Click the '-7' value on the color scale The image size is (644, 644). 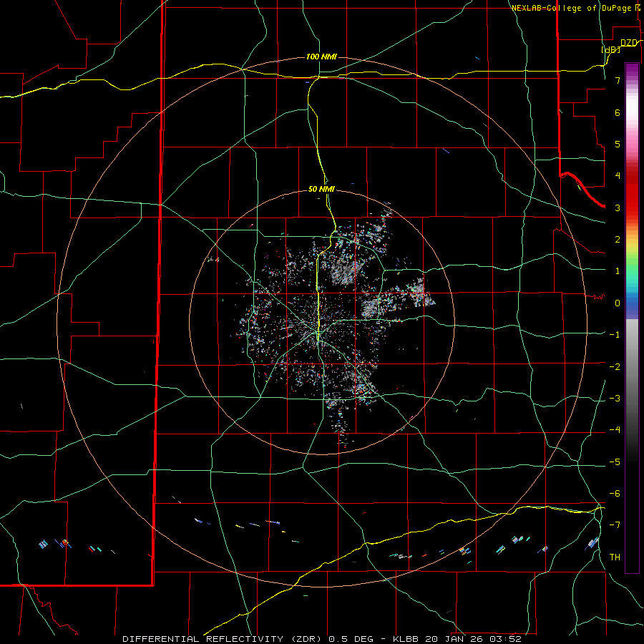point(615,525)
